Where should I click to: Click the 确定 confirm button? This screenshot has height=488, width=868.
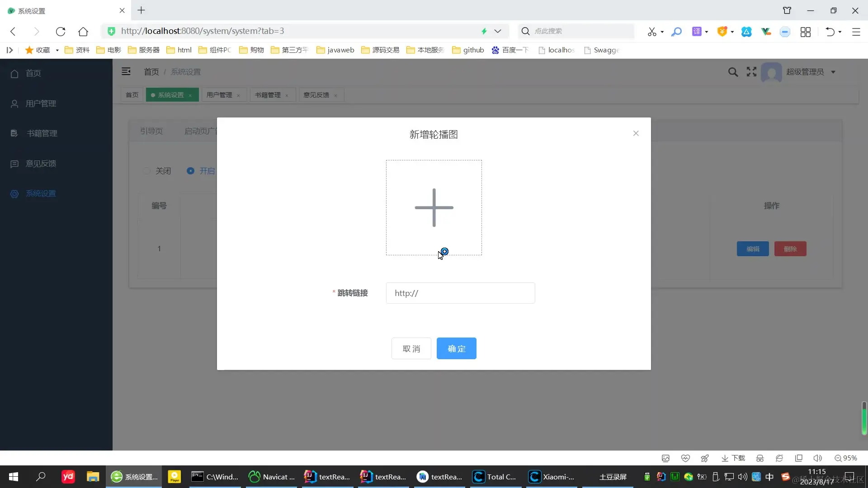tap(456, 348)
